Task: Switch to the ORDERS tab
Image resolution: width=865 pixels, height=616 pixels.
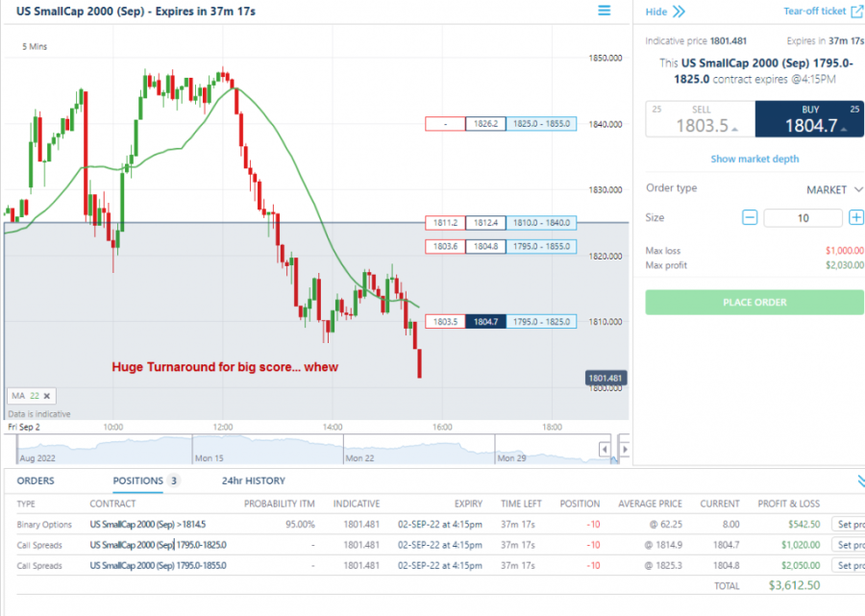Action: pyautogui.click(x=38, y=480)
